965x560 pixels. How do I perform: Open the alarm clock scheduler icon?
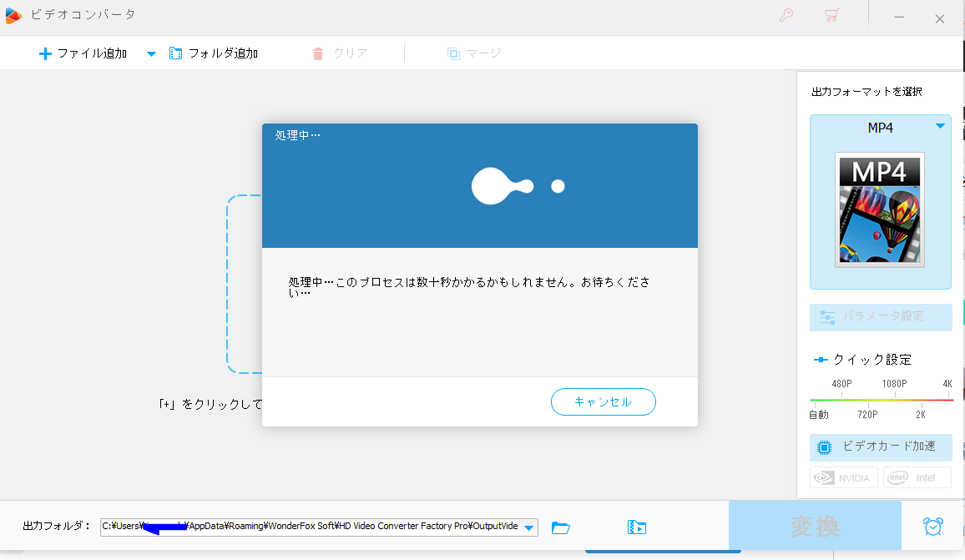coord(933,526)
